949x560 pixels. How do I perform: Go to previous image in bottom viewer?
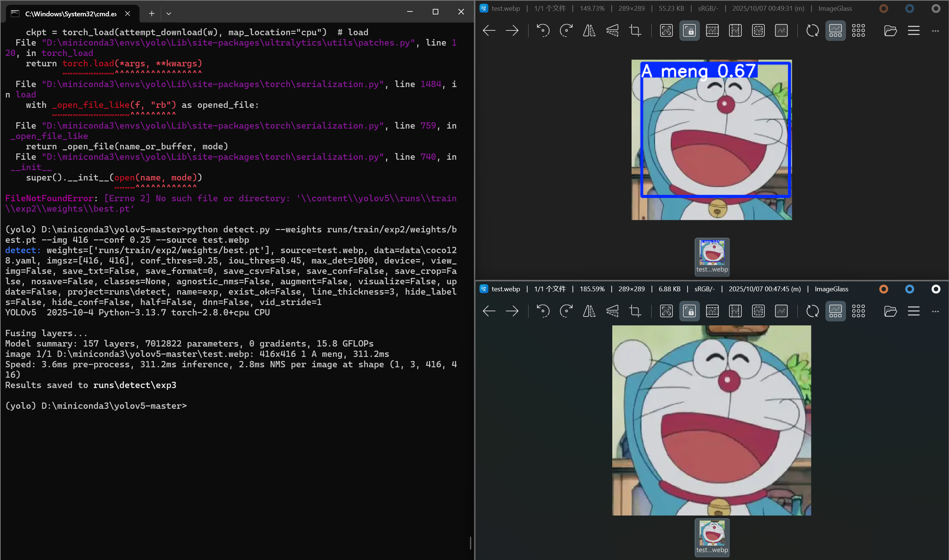(489, 311)
